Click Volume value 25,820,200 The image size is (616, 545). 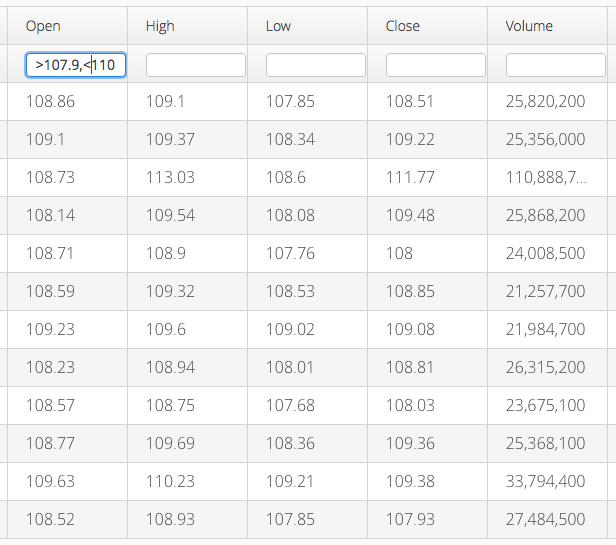pos(545,101)
